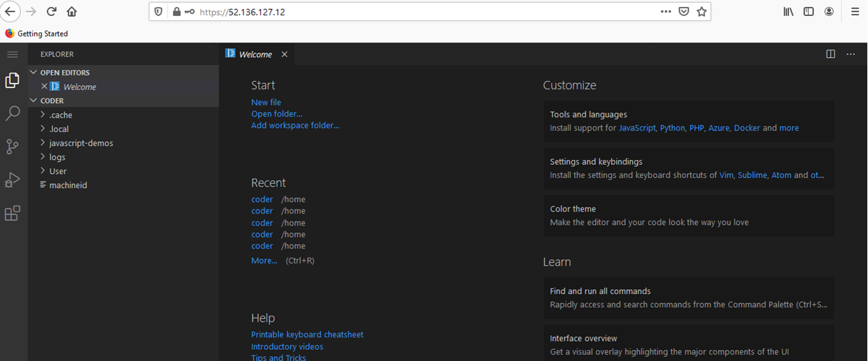Reload the current page

click(x=52, y=11)
